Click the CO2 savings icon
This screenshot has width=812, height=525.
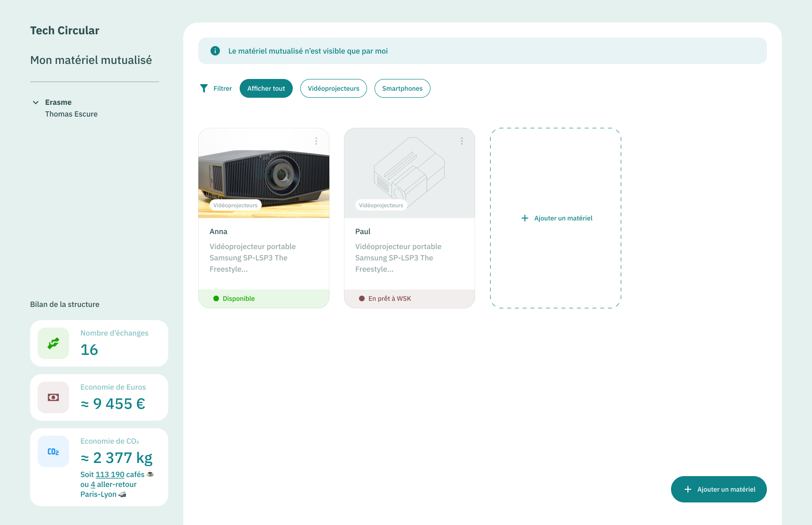coord(53,452)
